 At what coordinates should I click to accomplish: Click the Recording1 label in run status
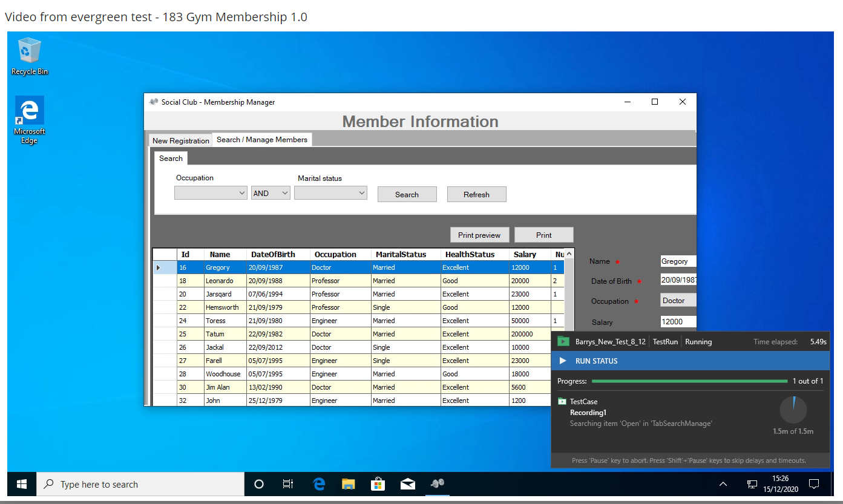tap(588, 413)
